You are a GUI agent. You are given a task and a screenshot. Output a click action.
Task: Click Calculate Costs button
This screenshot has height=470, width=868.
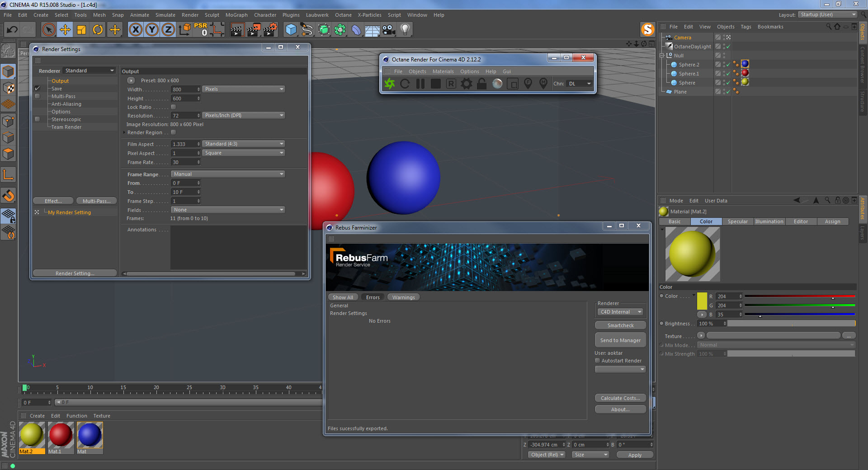point(620,398)
